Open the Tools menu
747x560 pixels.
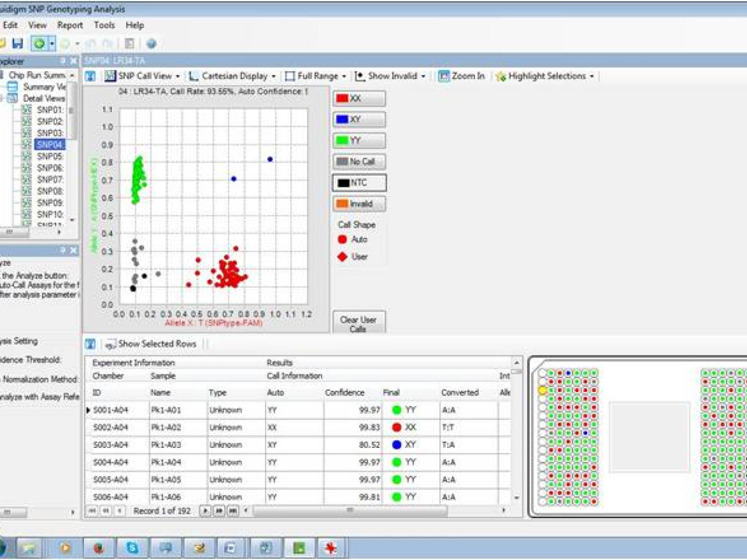[104, 25]
